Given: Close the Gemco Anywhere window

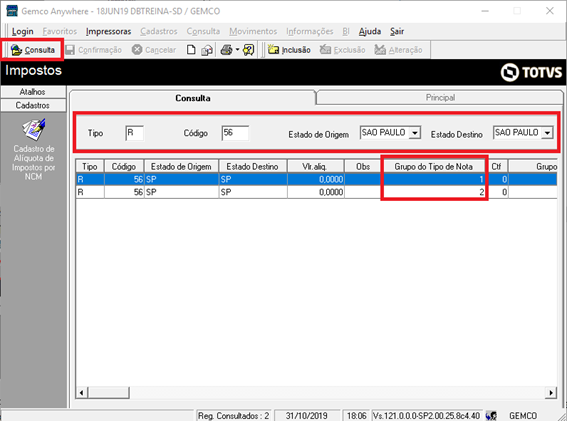Looking at the screenshot, I should pos(550,11).
